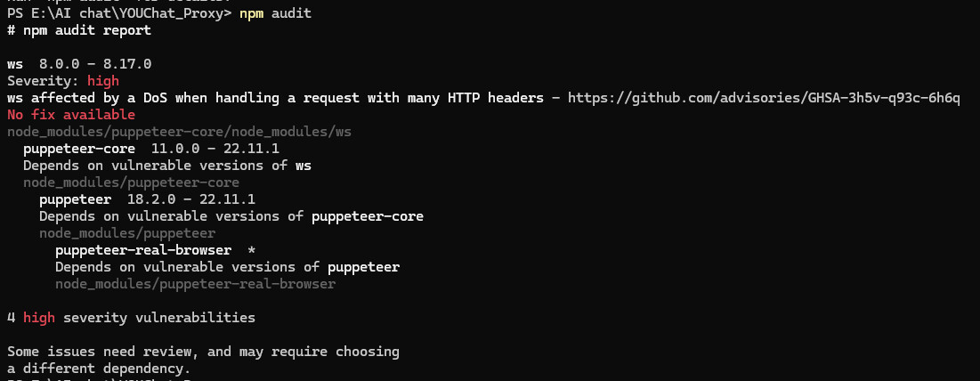Click the 'ws affected by a DoS' description

click(275, 98)
